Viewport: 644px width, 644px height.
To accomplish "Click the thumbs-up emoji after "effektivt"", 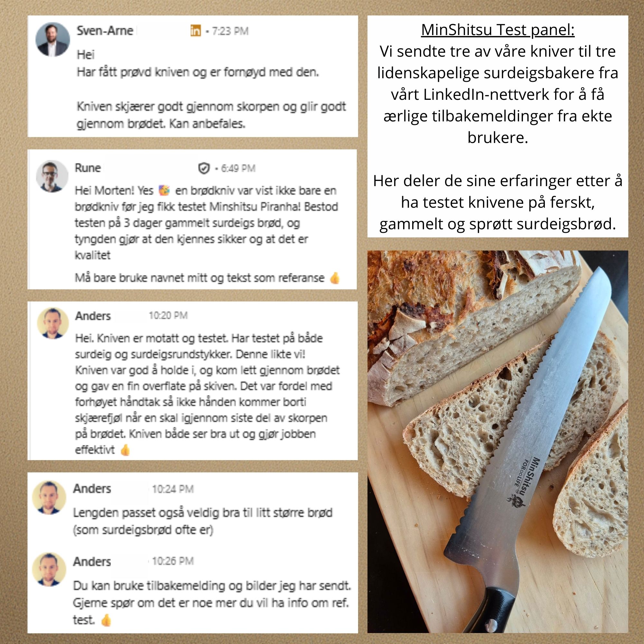I will click(125, 450).
